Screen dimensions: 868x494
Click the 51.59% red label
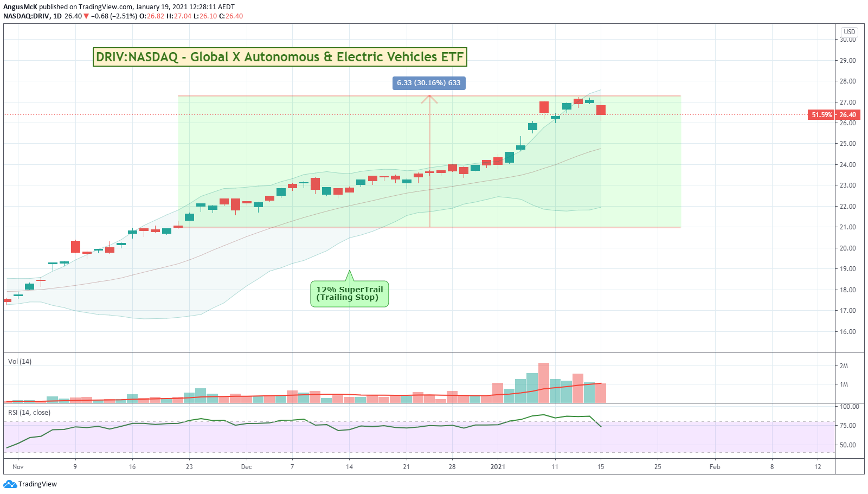[822, 115]
